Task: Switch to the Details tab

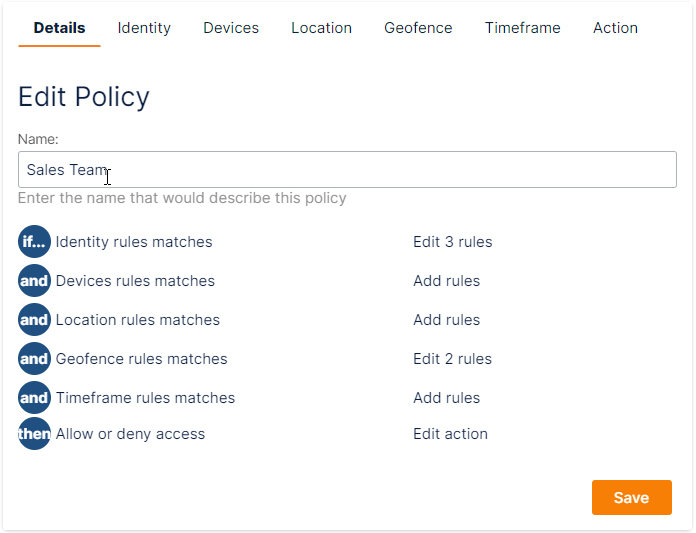Action: (x=59, y=28)
